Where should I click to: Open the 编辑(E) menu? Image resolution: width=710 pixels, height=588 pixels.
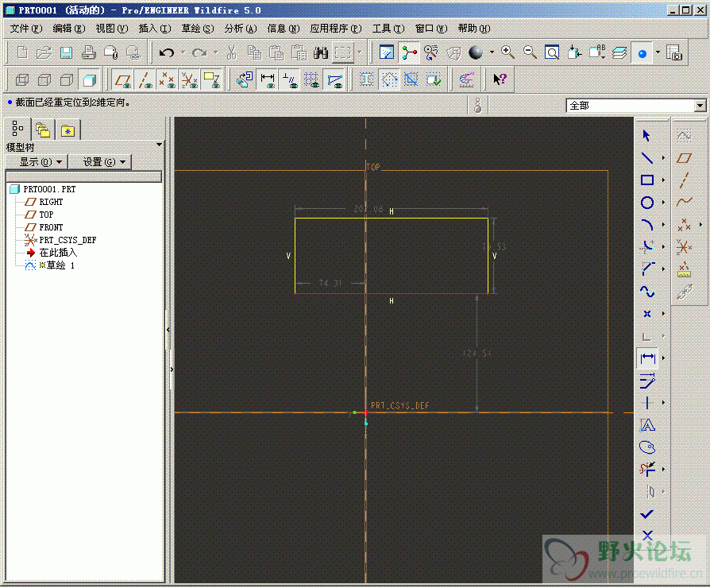69,29
